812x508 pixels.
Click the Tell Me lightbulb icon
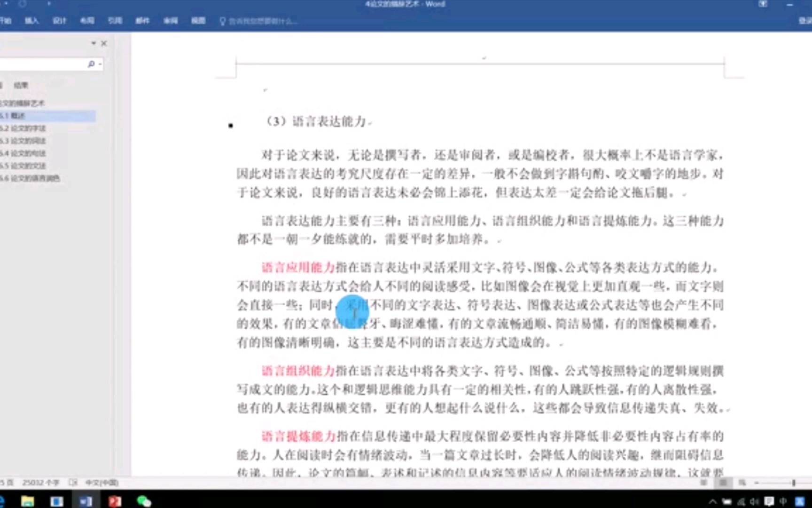223,21
